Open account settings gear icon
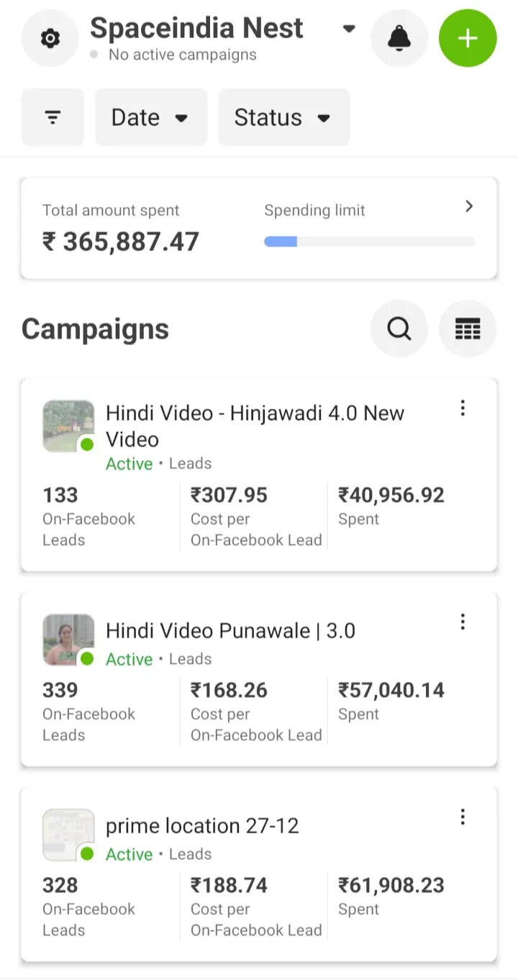 click(x=50, y=38)
